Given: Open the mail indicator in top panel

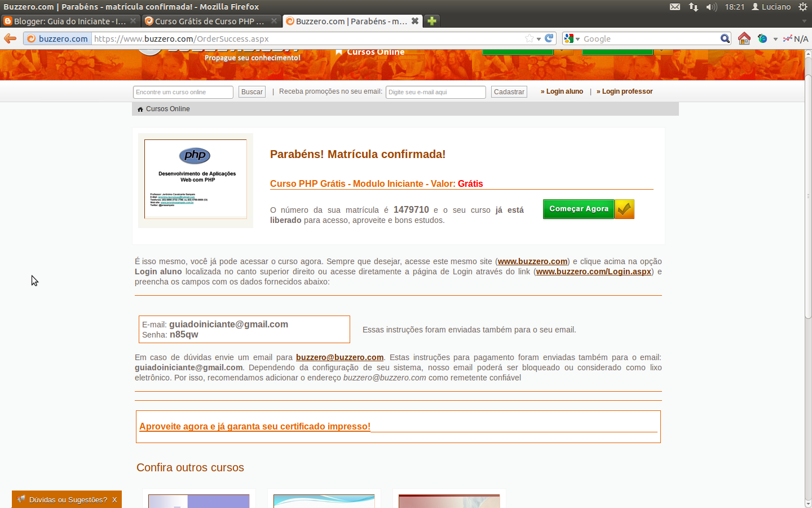Looking at the screenshot, I should pos(674,7).
